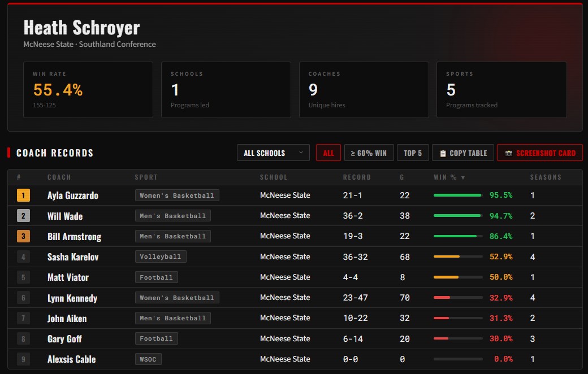Image resolution: width=588 pixels, height=374 pixels.
Task: Click the Copy Table button
Action: click(462, 153)
